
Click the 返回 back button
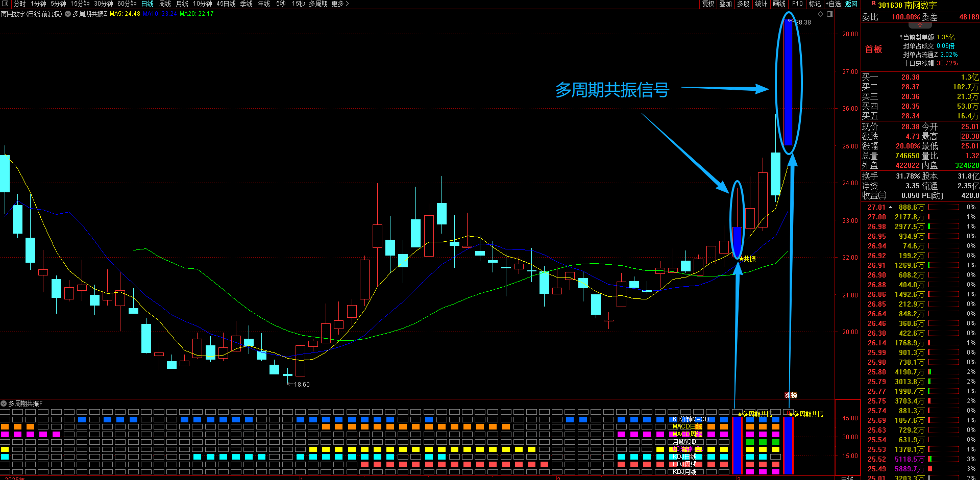851,4
